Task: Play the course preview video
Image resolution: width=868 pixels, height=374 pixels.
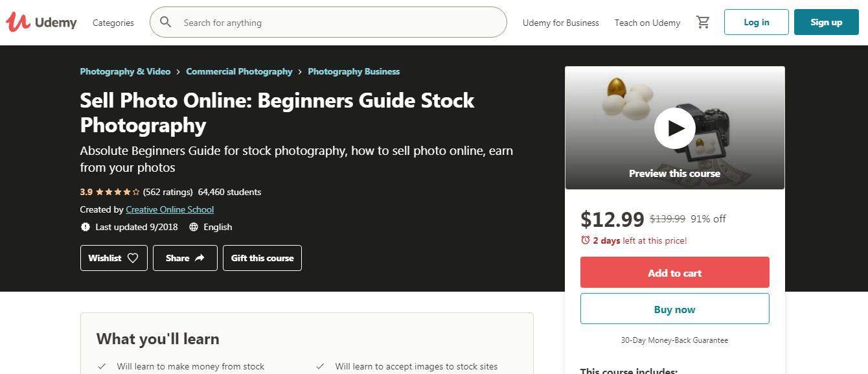Action: tap(674, 128)
